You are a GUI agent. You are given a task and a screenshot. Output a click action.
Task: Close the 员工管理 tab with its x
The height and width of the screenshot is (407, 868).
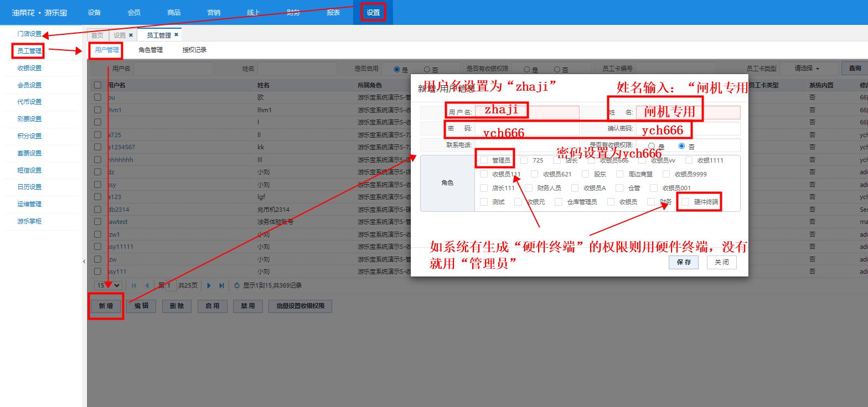176,35
